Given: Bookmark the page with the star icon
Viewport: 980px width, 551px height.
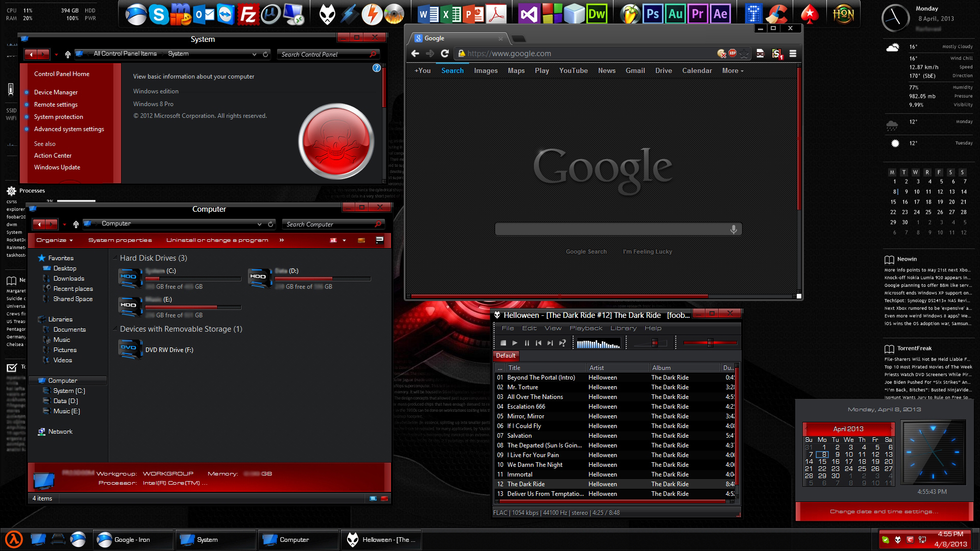Looking at the screenshot, I should click(745, 54).
